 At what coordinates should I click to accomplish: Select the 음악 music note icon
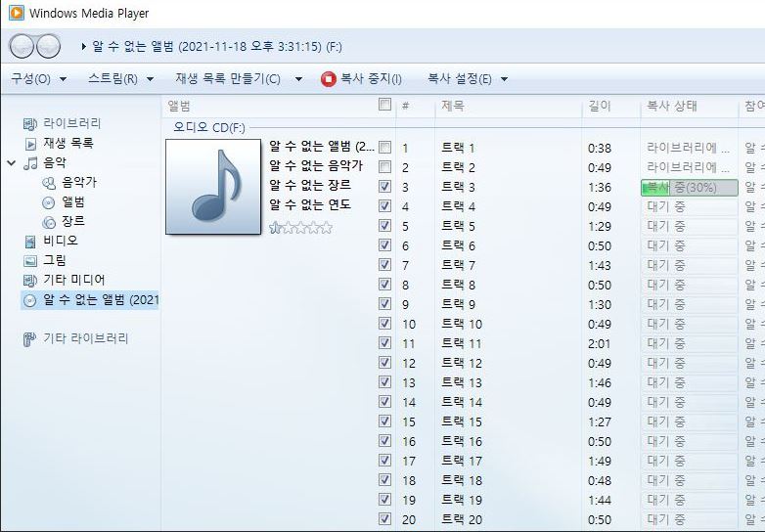point(30,163)
